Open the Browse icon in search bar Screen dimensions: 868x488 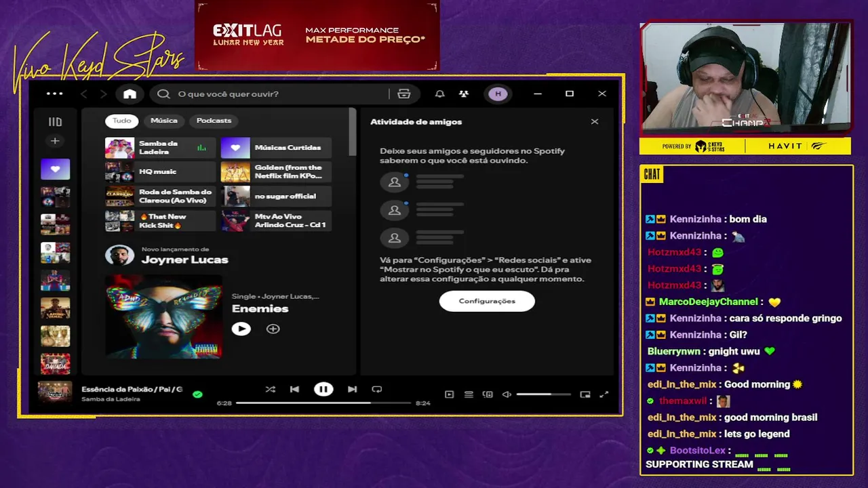point(404,94)
